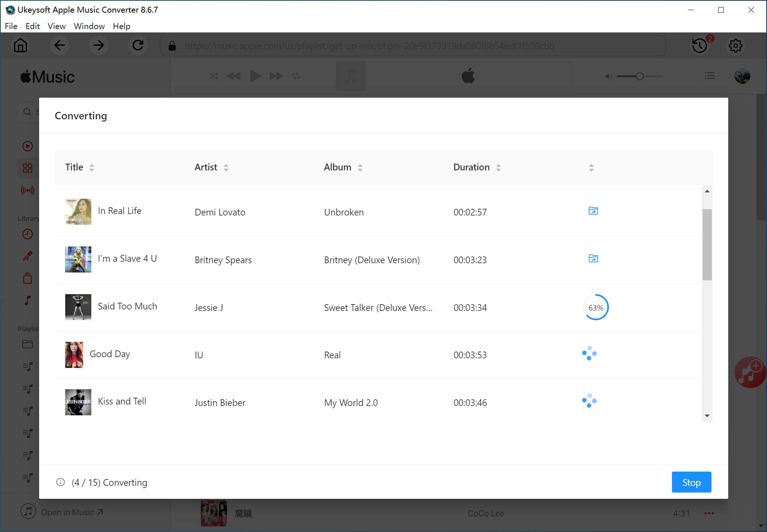The image size is (767, 532).
Task: Click the open folder icon for Demi Lovato row
Action: click(593, 210)
